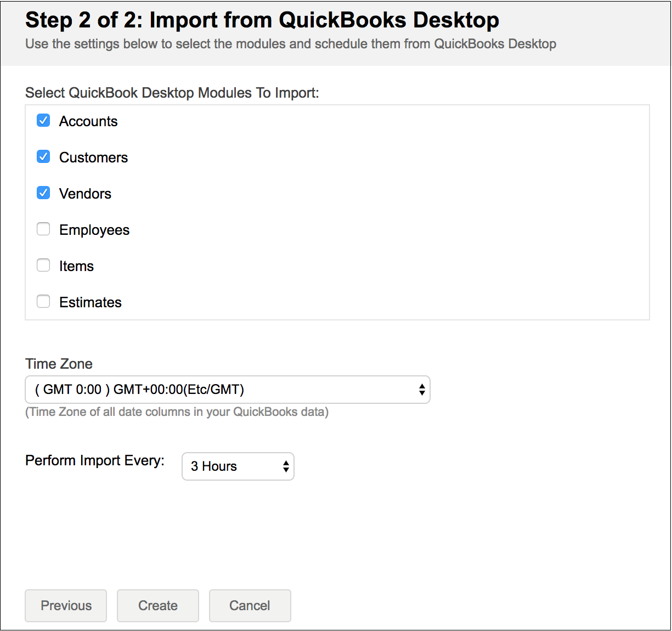672x631 pixels.
Task: Click the Accounts label text
Action: [x=88, y=121]
